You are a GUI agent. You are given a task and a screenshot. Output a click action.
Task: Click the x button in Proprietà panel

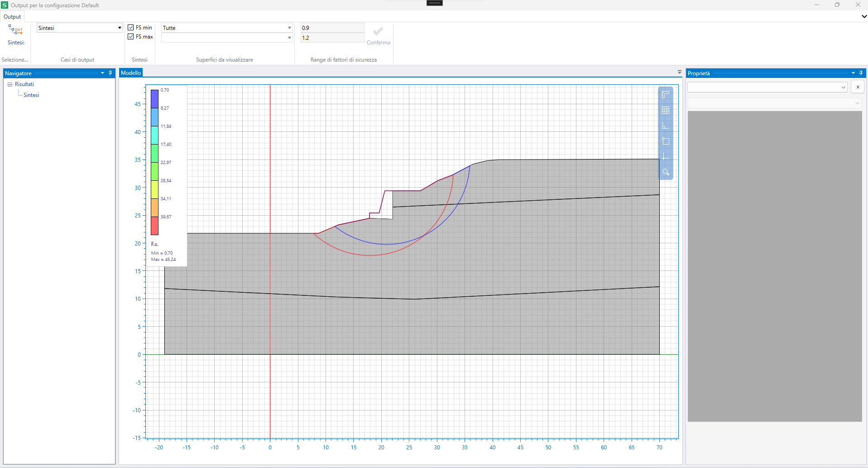point(858,87)
